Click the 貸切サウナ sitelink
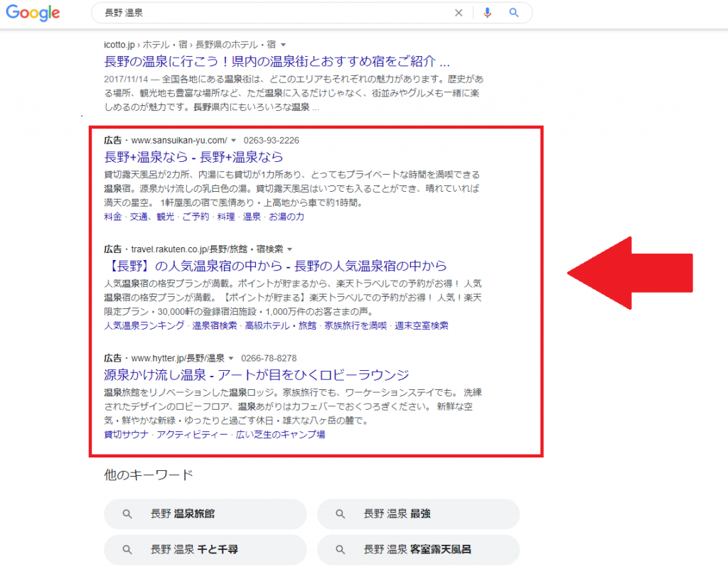The width and height of the screenshot is (728, 569). (x=127, y=435)
